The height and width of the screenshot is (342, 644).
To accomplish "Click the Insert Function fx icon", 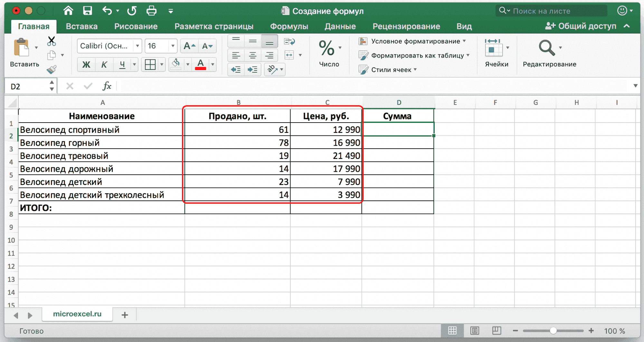I will pyautogui.click(x=107, y=86).
